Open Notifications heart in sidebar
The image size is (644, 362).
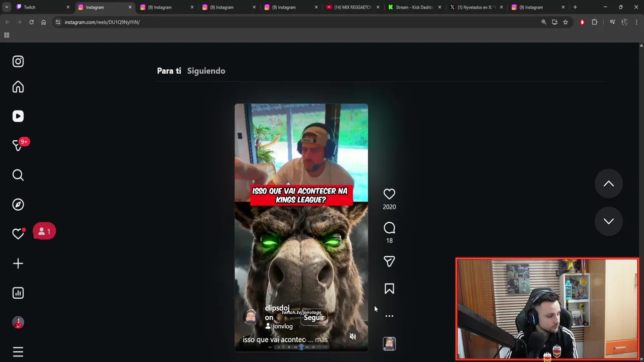pyautogui.click(x=18, y=234)
